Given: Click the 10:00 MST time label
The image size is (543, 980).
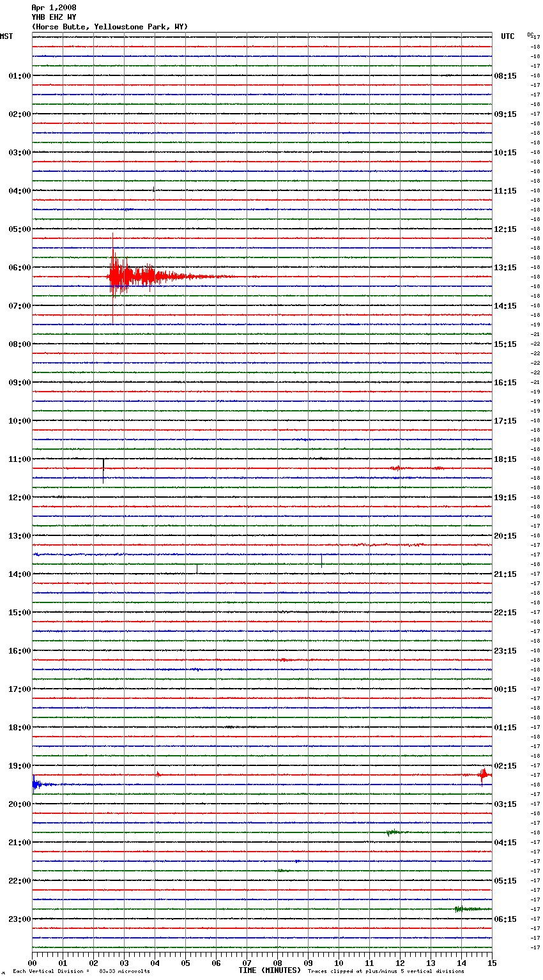Looking at the screenshot, I should [x=20, y=421].
